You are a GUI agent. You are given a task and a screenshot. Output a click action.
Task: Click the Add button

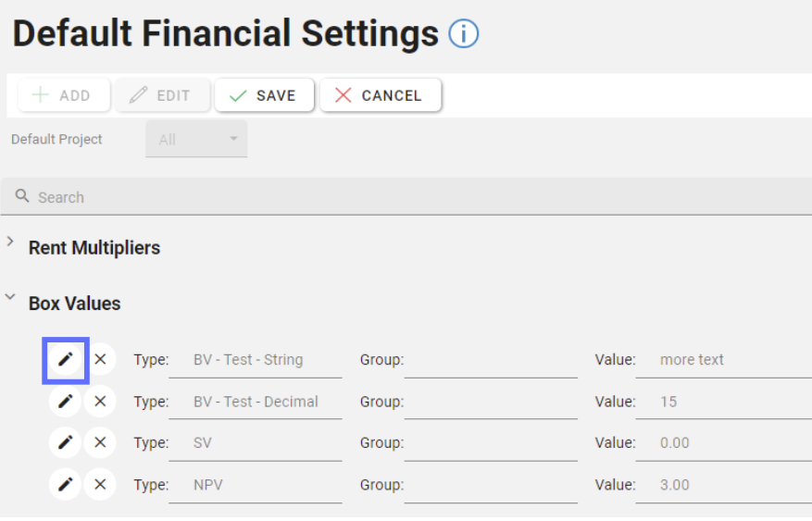pos(63,95)
